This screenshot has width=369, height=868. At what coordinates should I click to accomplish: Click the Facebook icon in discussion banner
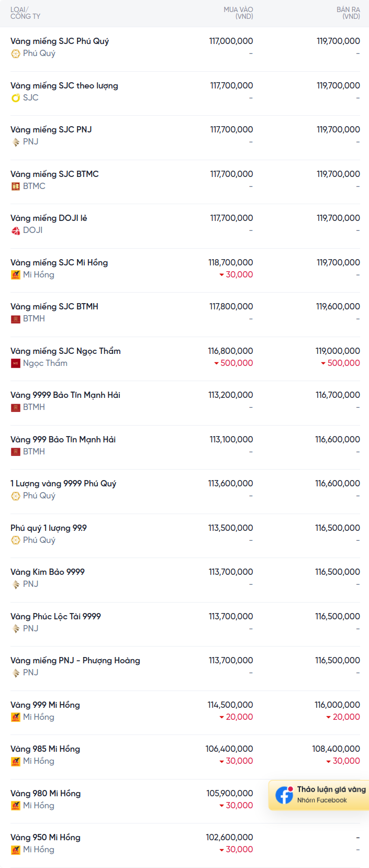284,795
